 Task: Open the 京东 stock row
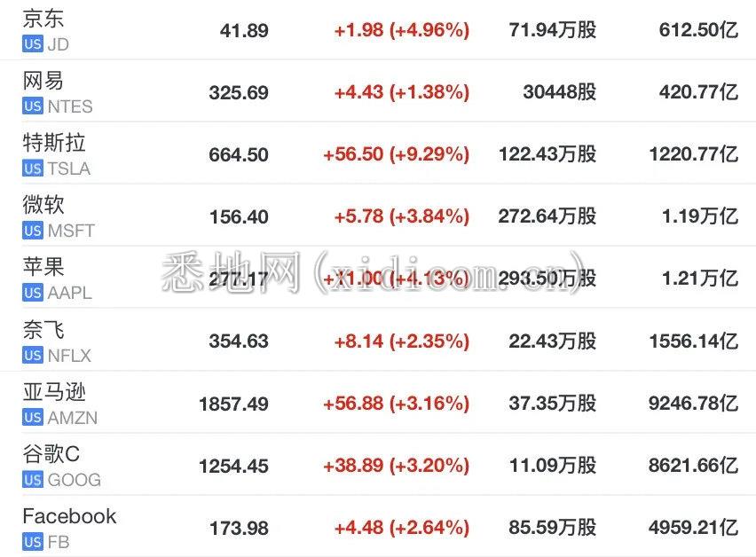[378, 30]
